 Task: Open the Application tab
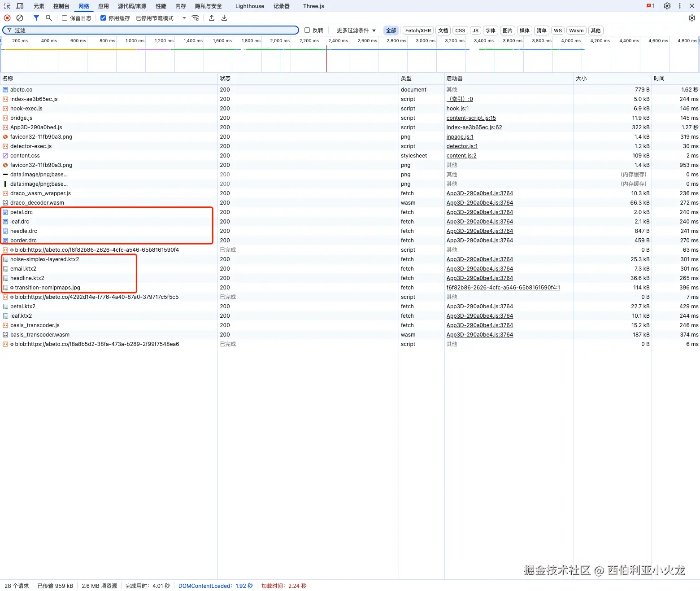click(104, 6)
